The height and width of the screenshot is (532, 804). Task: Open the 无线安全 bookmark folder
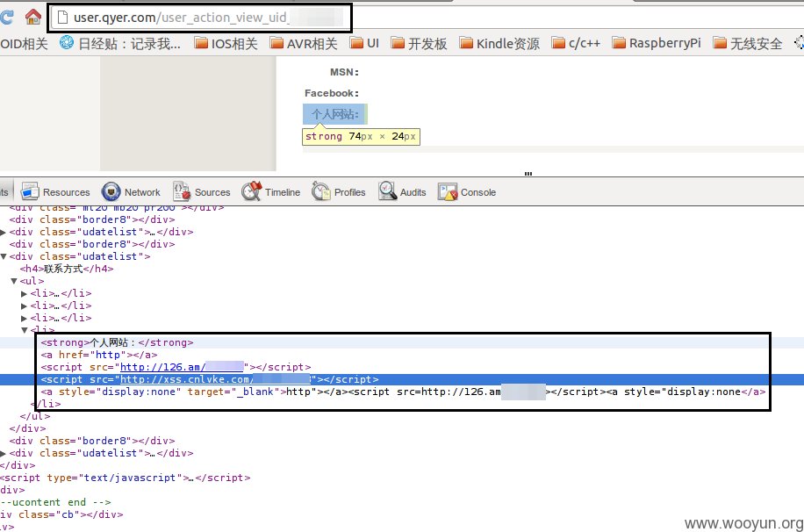(x=748, y=44)
